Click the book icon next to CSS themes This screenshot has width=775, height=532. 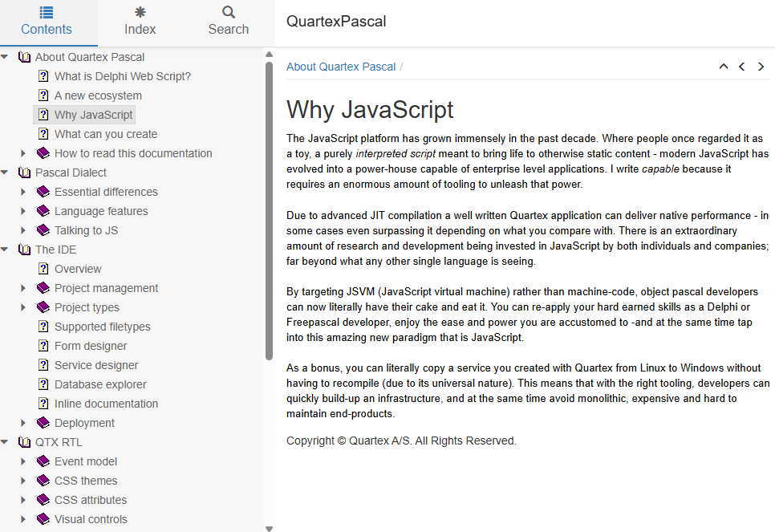point(43,481)
